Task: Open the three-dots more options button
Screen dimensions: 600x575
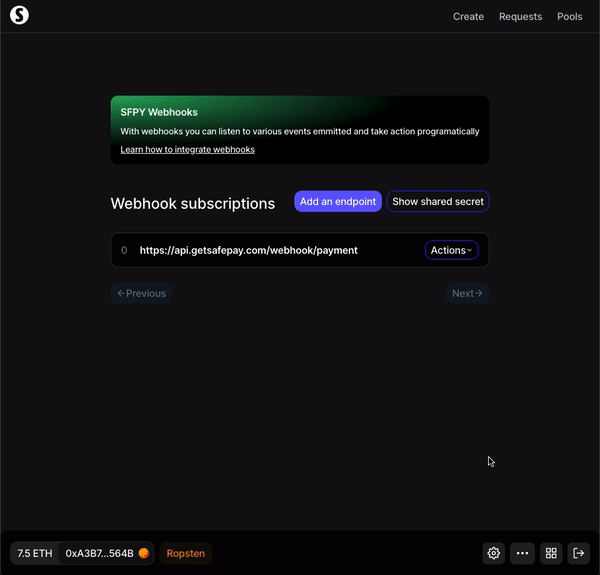Action: (522, 553)
